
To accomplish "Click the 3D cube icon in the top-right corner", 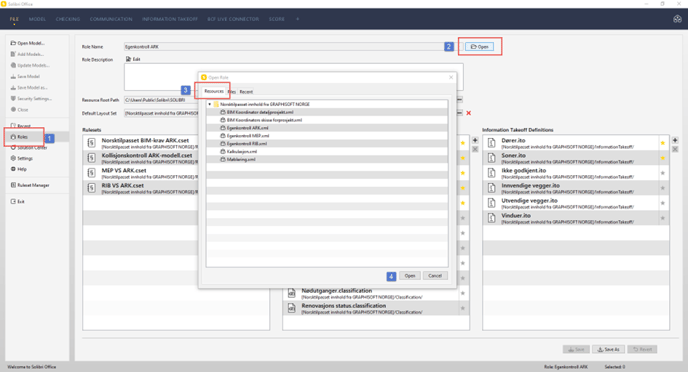I will (677, 19).
